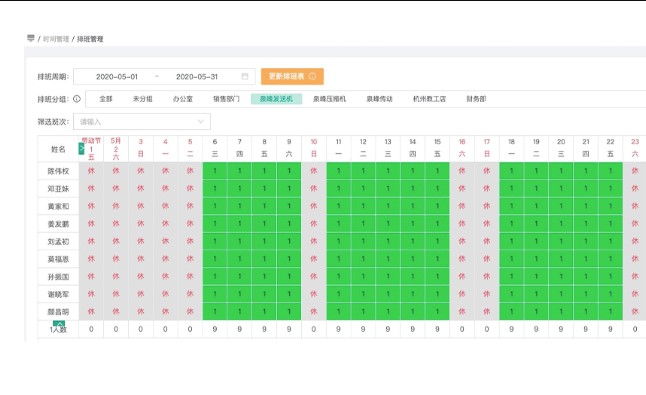Screen dimensions: 646x395
Task: Click headcount 0 under day 10
Action: 314,330
